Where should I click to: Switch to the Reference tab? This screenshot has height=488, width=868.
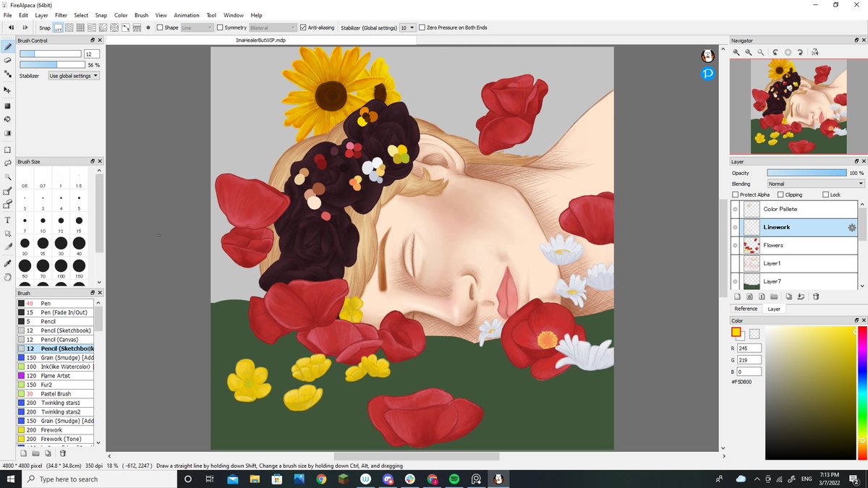(x=746, y=309)
